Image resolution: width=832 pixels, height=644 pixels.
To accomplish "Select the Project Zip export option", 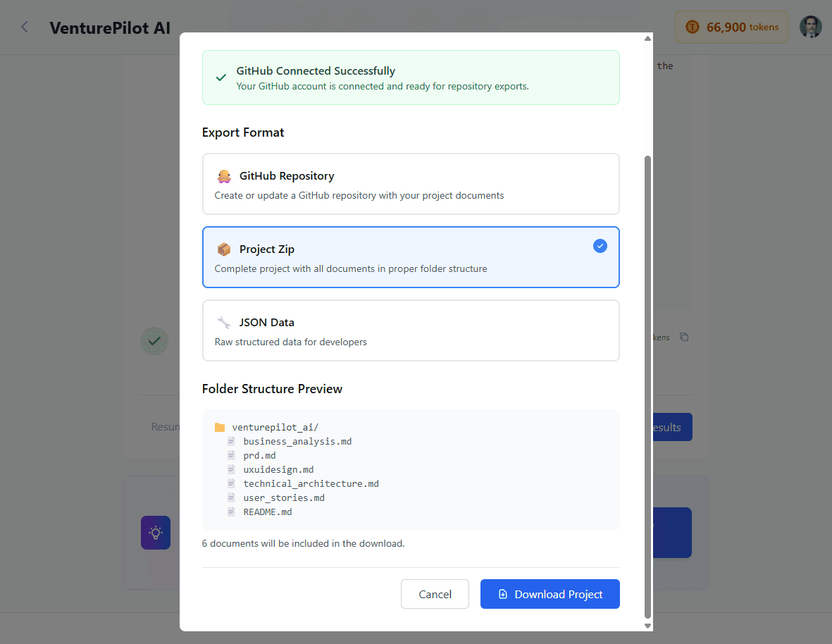I will 411,257.
